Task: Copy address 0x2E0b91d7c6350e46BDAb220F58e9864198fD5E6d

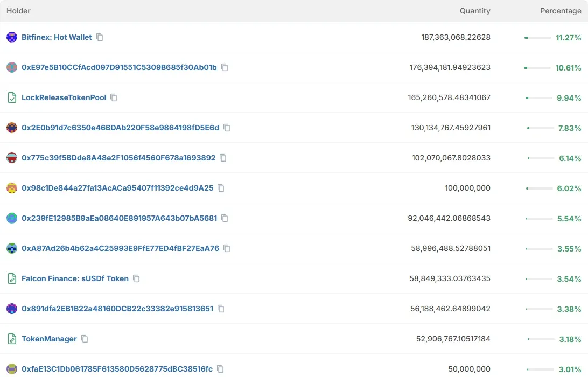Action: tap(227, 128)
